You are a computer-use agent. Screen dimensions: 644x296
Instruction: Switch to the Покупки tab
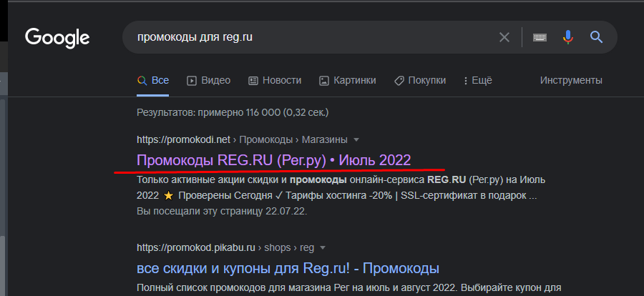pyautogui.click(x=420, y=81)
